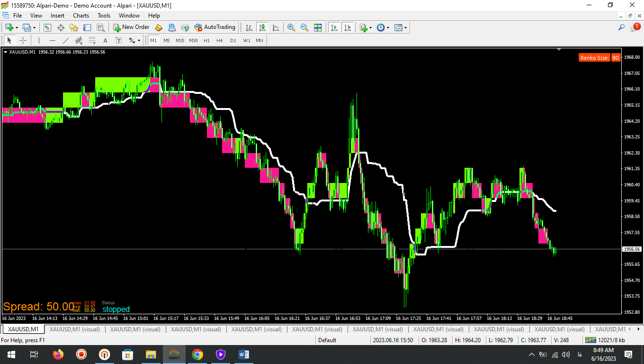
Task: Open the Window menu
Action: [129, 16]
